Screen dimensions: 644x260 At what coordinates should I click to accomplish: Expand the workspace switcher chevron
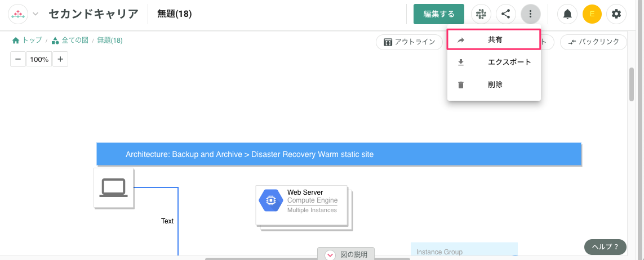(x=35, y=14)
